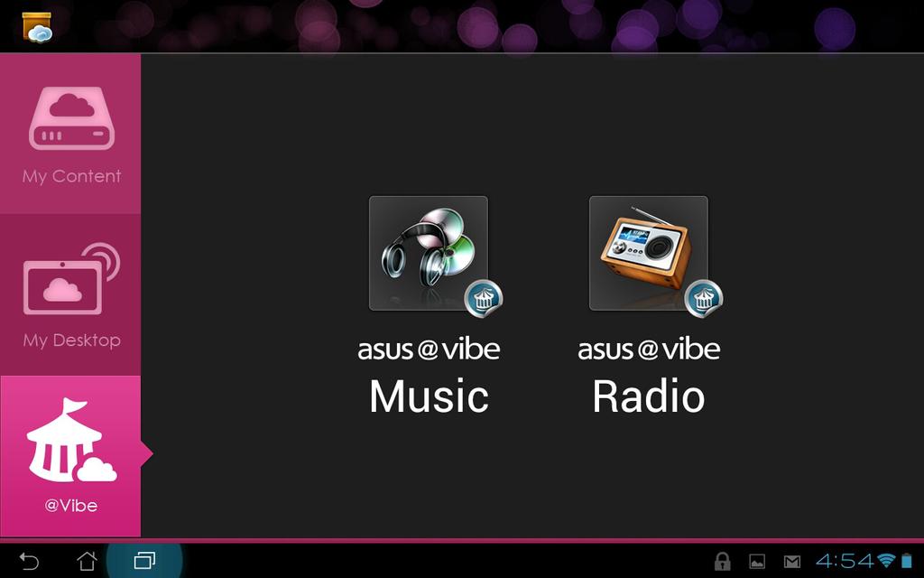The image size is (924, 578).
Task: Tap the Android back navigation button
Action: tap(28, 561)
